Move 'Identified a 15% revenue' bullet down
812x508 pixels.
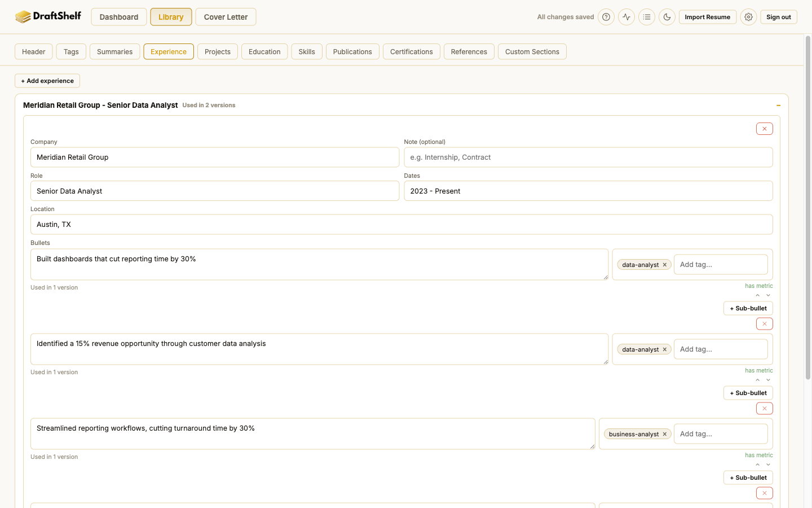click(768, 380)
